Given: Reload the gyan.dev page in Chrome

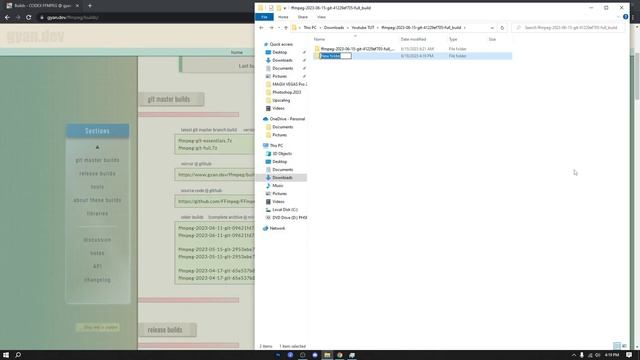Looking at the screenshot, I should (29, 18).
